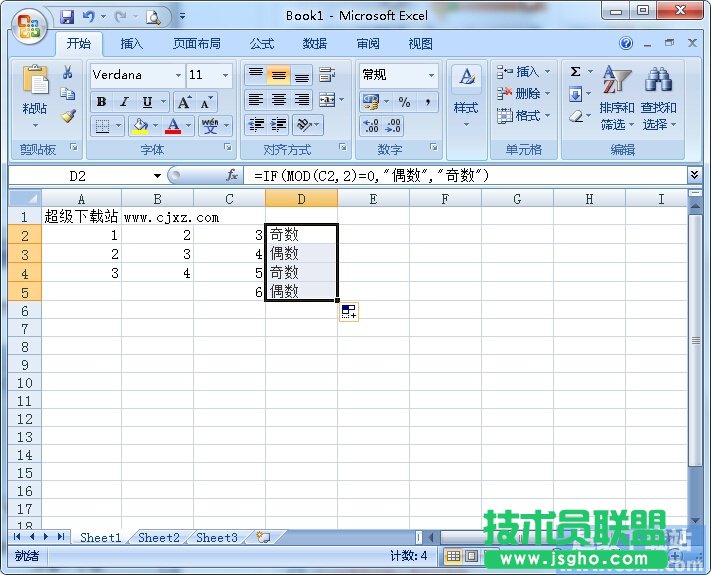711x575 pixels.
Task: Select the Format Painter brush icon
Action: (68, 115)
